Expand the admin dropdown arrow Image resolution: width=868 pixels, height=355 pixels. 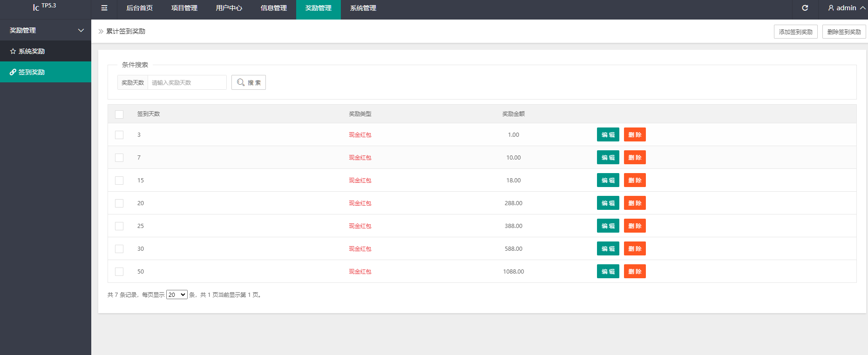pos(862,8)
